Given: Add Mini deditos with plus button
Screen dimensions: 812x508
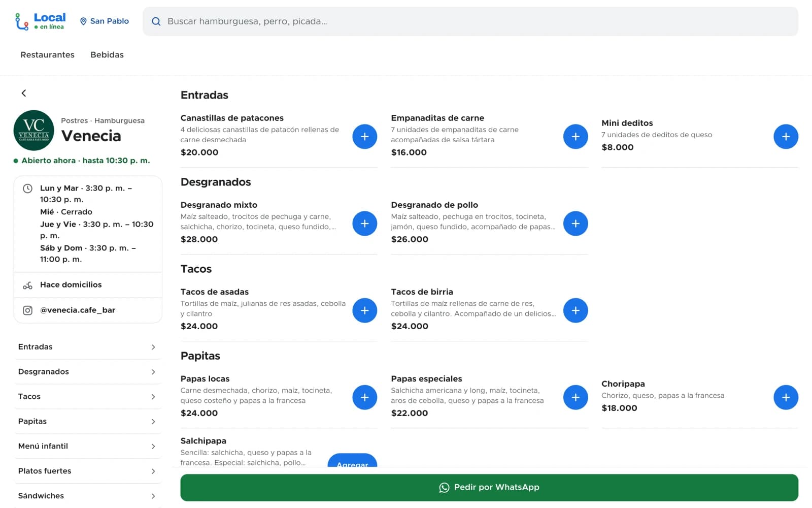Looking at the screenshot, I should 786,137.
